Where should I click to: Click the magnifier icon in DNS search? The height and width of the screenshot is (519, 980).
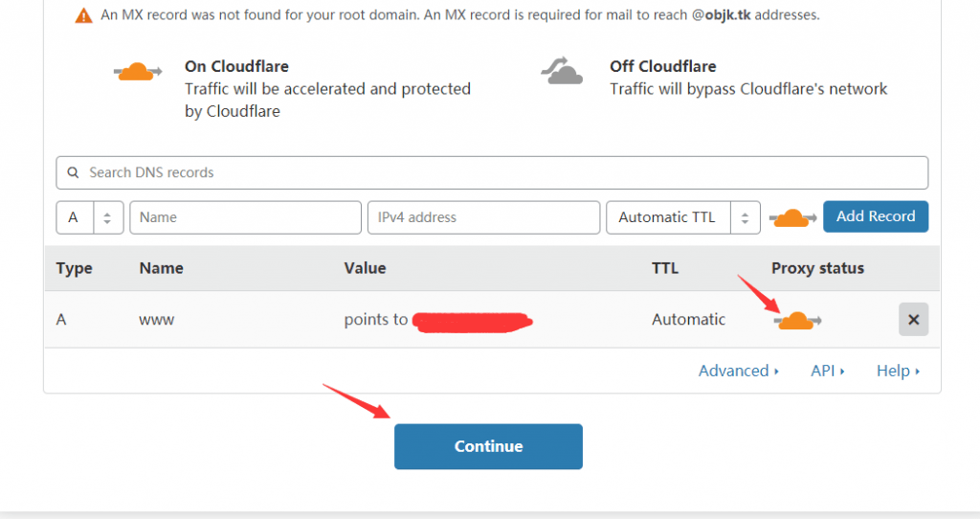[x=74, y=173]
